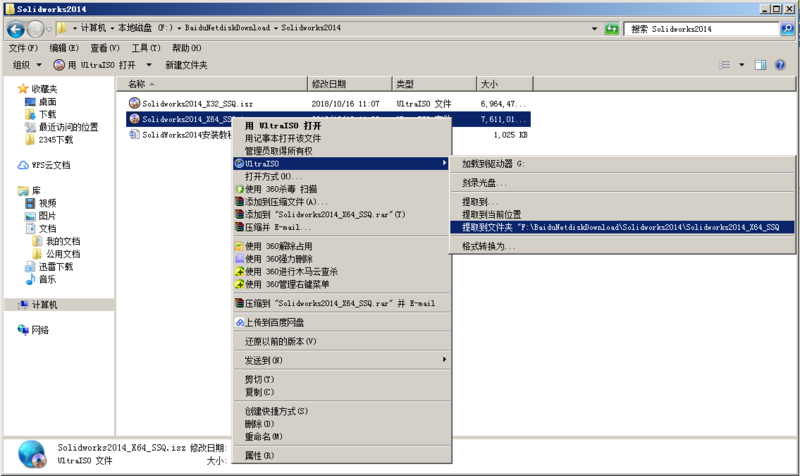Choose 管理员取得所有权

coord(342,151)
